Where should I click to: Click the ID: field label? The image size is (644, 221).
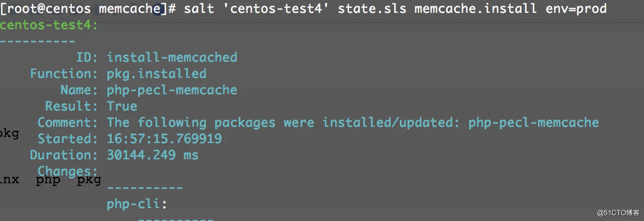[87, 58]
